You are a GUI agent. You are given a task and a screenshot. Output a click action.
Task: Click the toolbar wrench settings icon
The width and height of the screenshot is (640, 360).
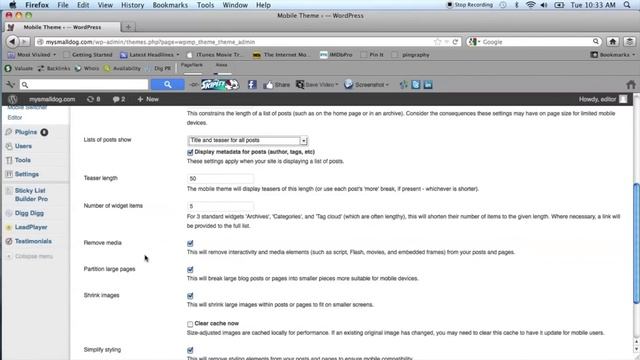10,84
